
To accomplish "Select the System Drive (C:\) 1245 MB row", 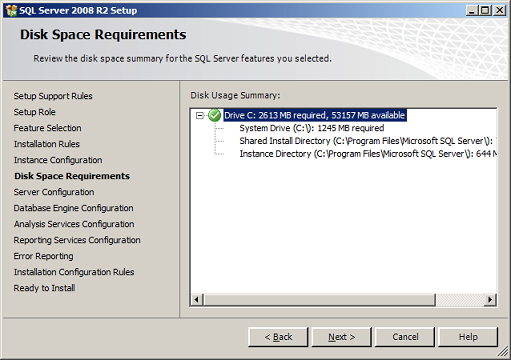I will pos(312,128).
